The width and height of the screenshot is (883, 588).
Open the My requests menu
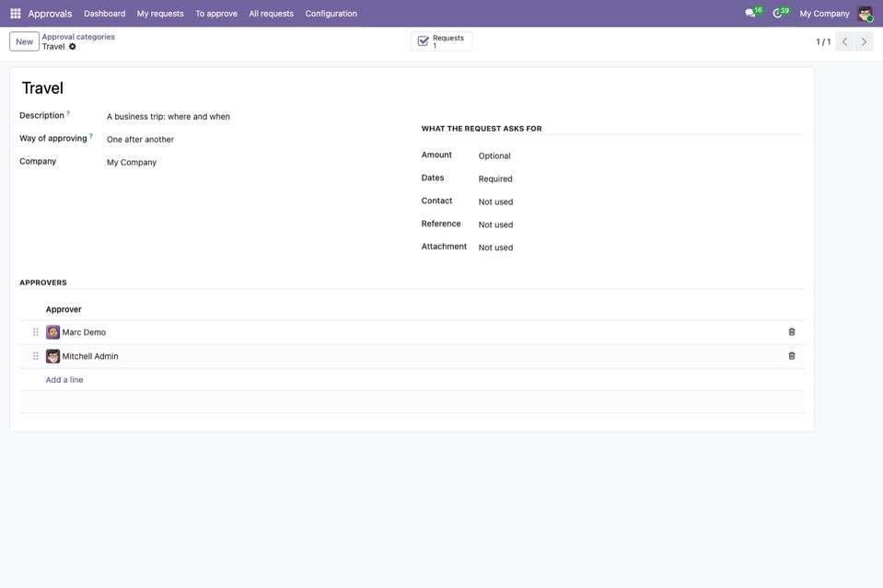point(160,14)
